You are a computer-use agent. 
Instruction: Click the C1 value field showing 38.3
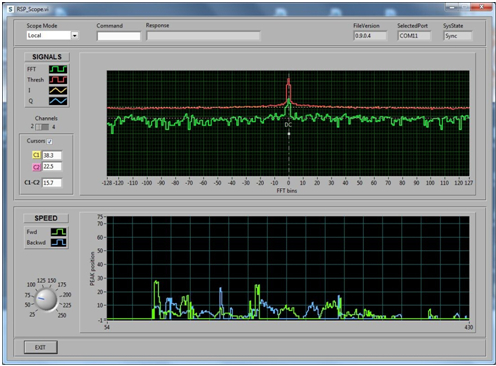[52, 155]
